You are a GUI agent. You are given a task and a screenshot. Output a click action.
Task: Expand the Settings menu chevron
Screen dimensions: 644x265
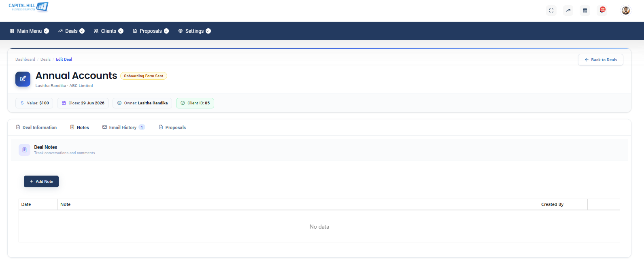(208, 31)
